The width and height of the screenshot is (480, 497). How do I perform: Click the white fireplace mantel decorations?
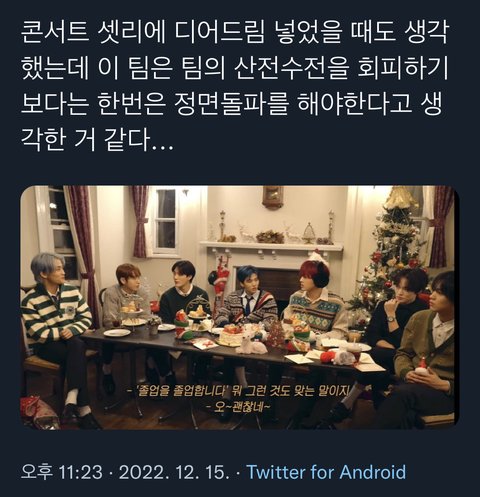click(272, 232)
